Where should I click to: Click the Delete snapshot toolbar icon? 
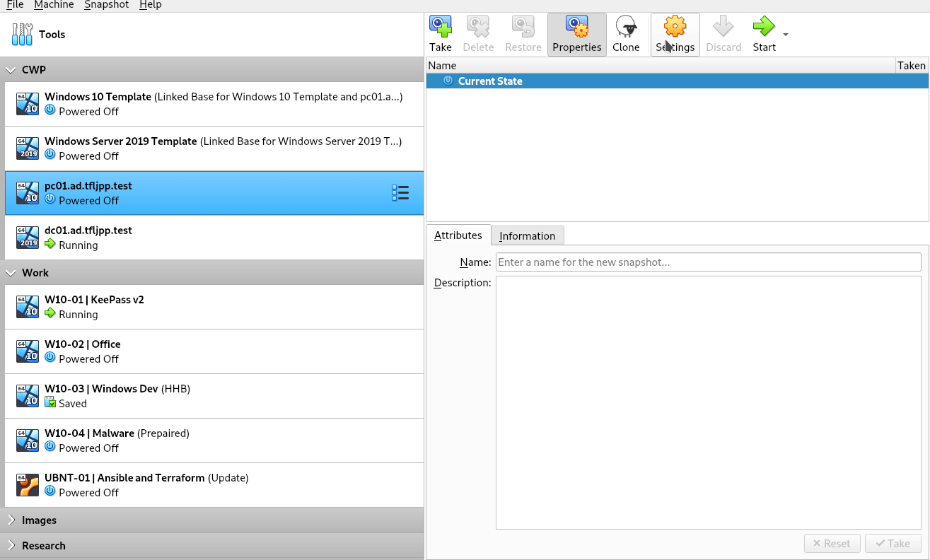coord(478,27)
